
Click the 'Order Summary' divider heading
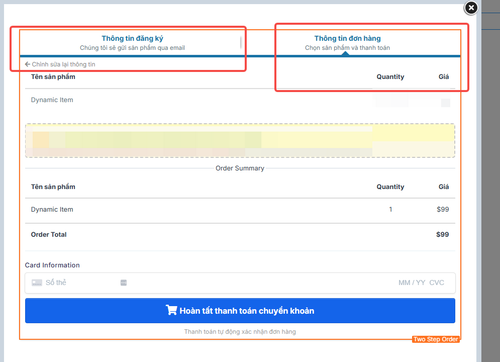240,168
